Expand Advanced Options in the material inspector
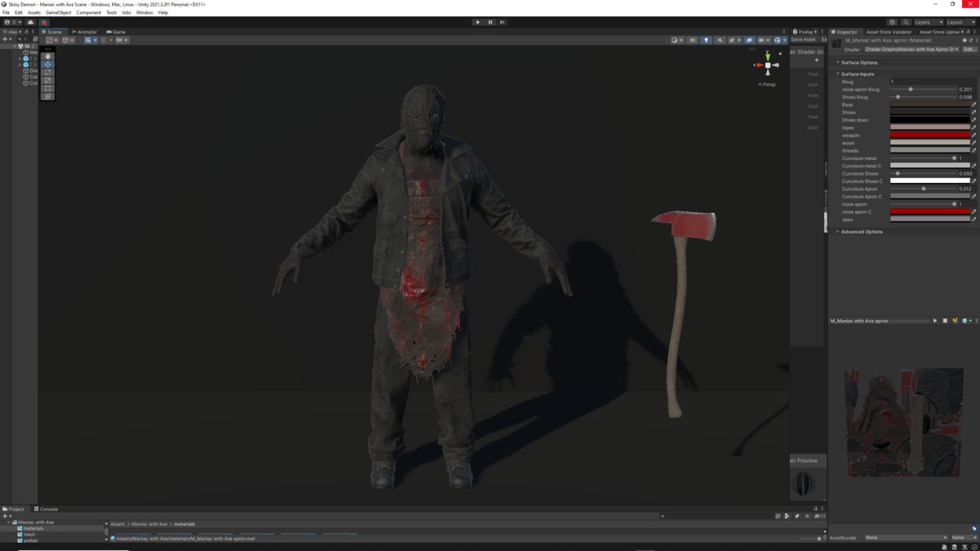980x551 pixels. point(862,231)
